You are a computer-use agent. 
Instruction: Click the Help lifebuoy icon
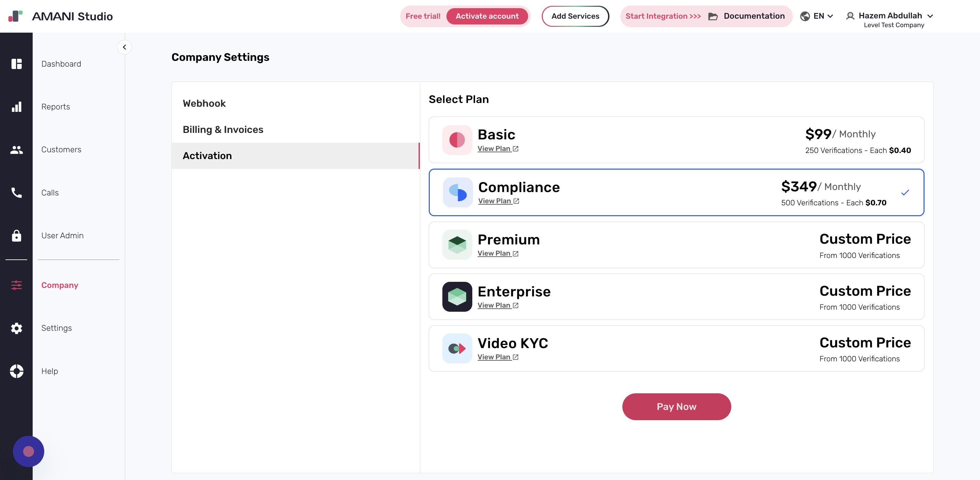(16, 371)
